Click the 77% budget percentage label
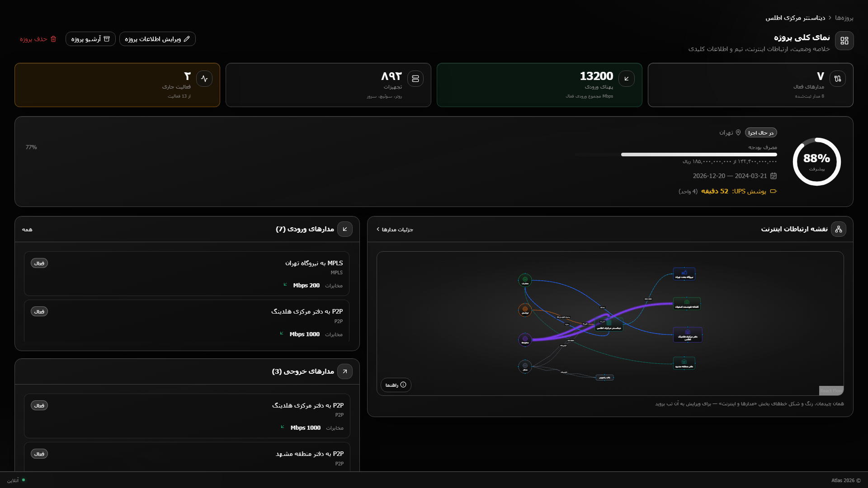The image size is (868, 488). click(x=31, y=147)
